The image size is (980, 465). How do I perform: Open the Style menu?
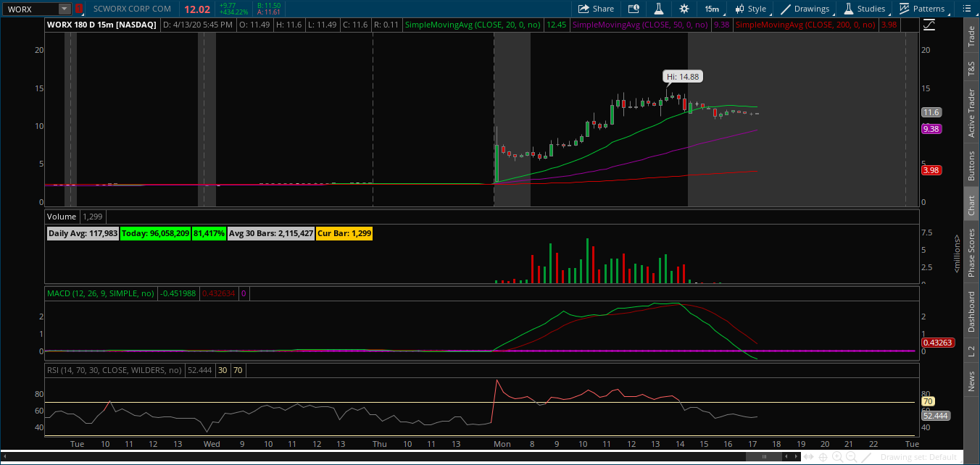coord(750,9)
